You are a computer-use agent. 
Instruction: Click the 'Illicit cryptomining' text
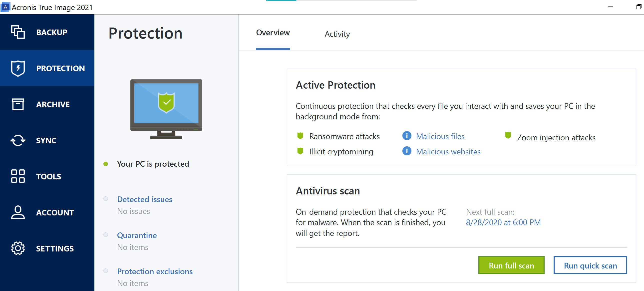[341, 152]
